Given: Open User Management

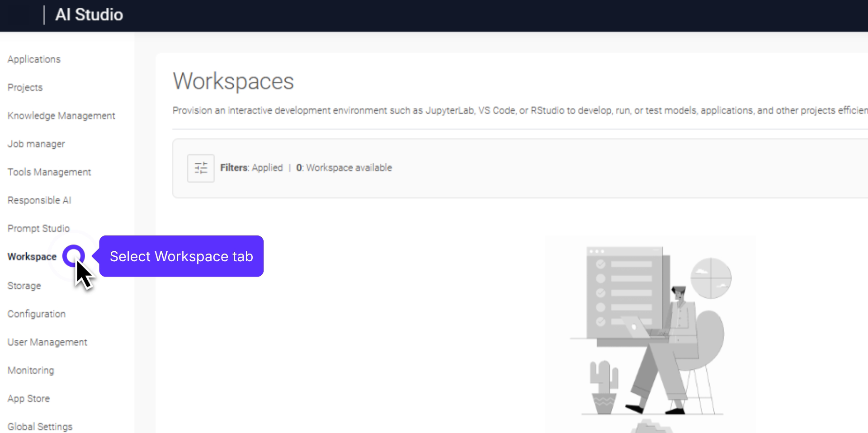Looking at the screenshot, I should [47, 342].
